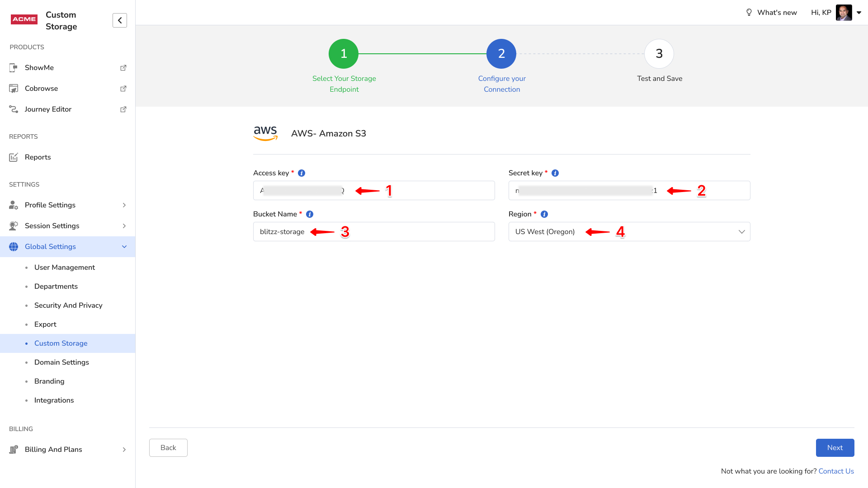Click the Region info icon
The width and height of the screenshot is (868, 488).
[x=544, y=214]
